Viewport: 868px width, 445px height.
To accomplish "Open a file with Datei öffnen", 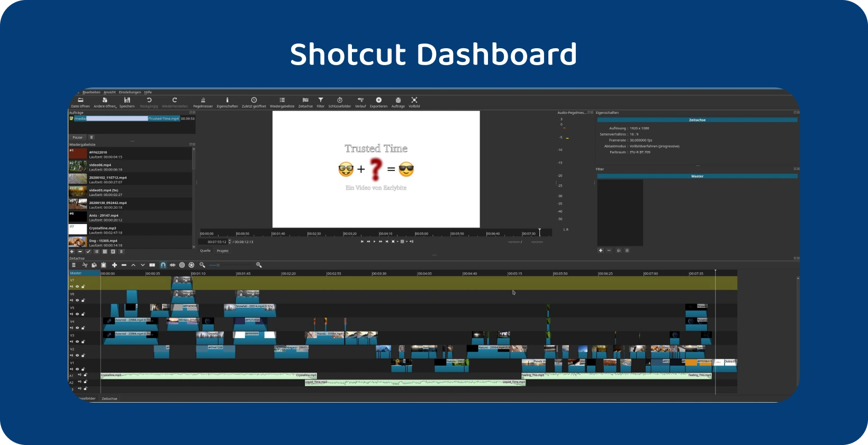I will [80, 102].
